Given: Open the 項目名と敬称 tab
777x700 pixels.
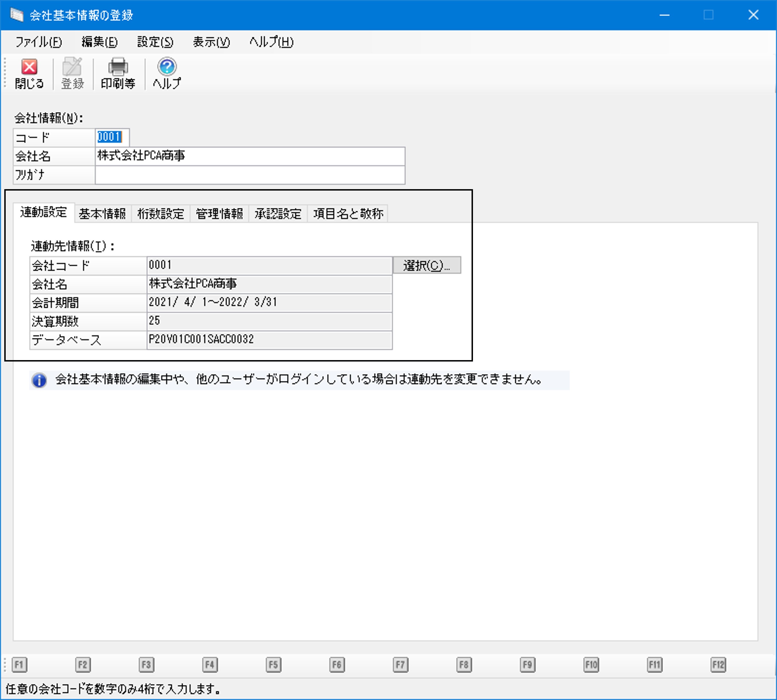Looking at the screenshot, I should [348, 214].
